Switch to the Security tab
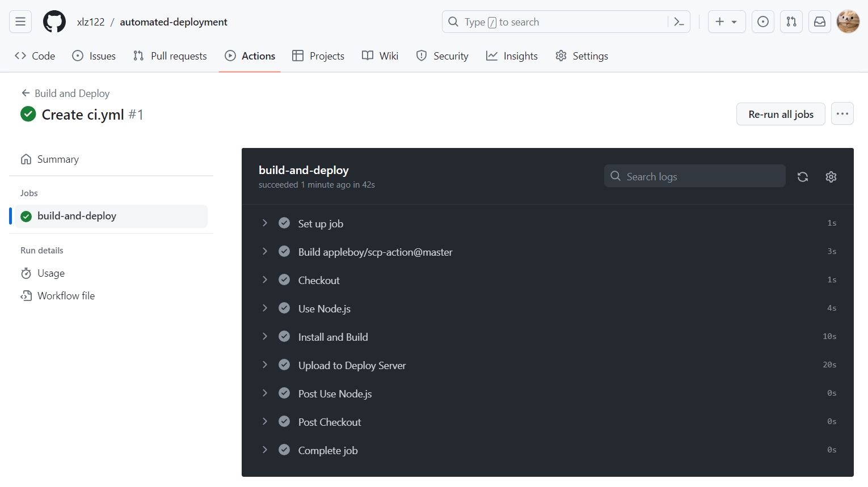 (443, 56)
